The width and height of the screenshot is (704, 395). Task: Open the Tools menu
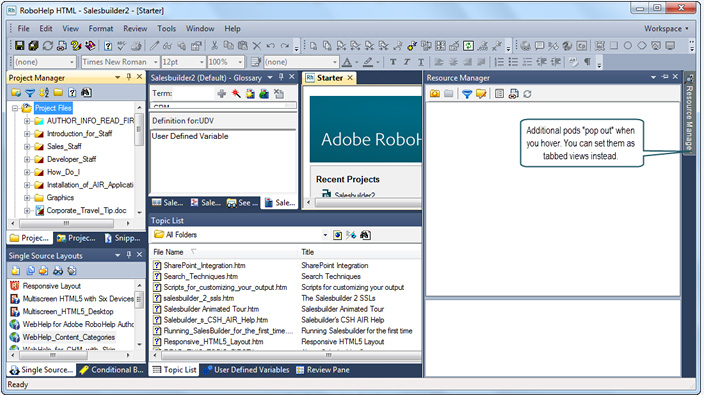[166, 28]
